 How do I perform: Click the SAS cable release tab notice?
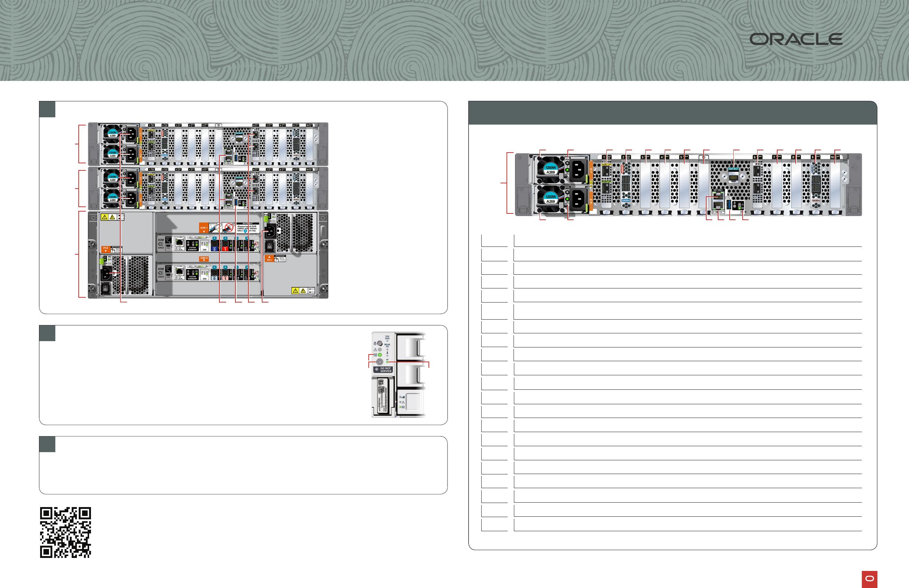click(235, 228)
